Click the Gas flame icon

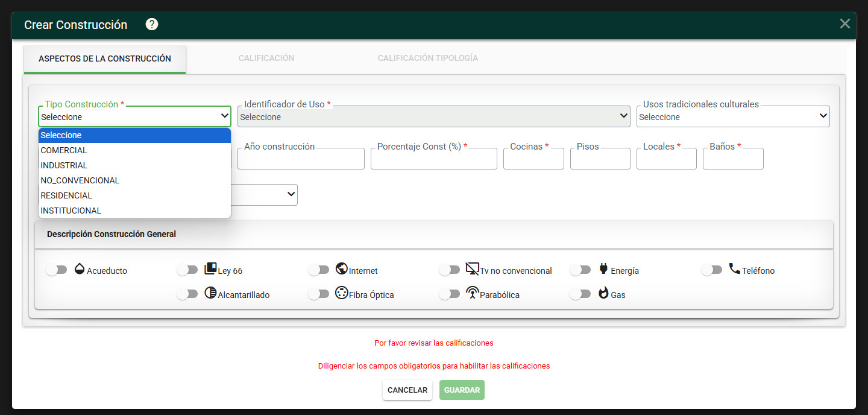pyautogui.click(x=603, y=293)
